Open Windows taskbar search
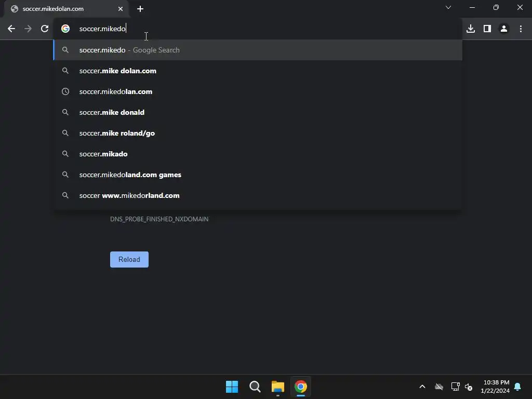 coord(255,387)
